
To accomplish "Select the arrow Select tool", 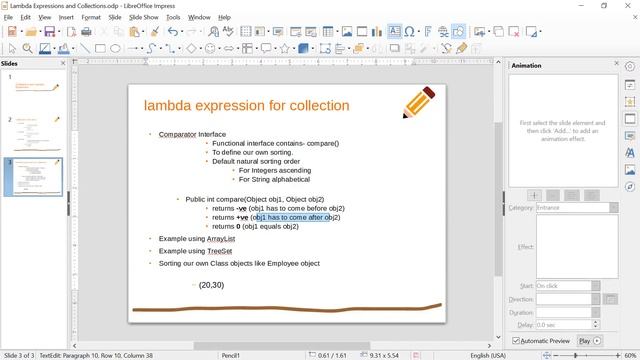I will coord(12,49).
